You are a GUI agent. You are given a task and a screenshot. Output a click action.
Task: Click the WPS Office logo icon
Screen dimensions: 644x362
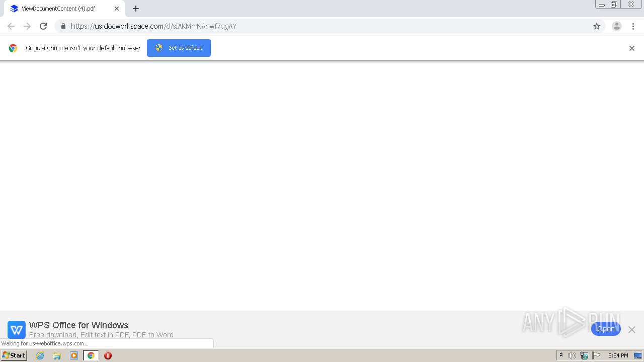[x=17, y=330]
